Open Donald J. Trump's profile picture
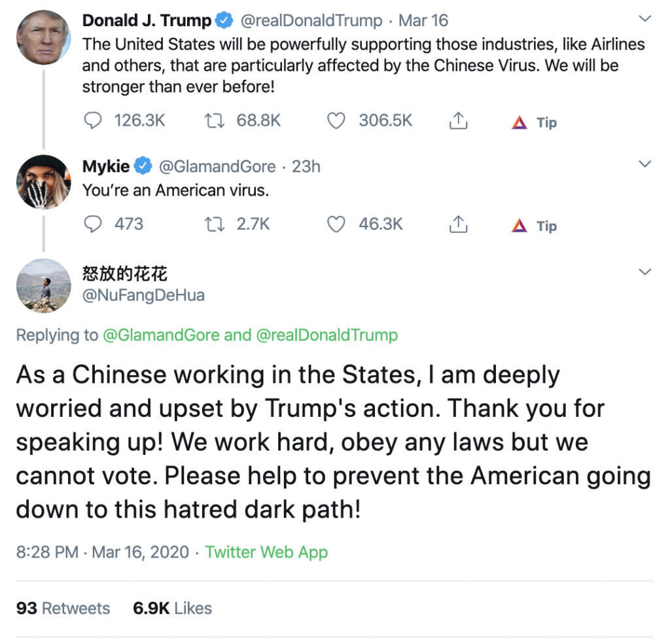This screenshot has width=670, height=644. pos(43,37)
